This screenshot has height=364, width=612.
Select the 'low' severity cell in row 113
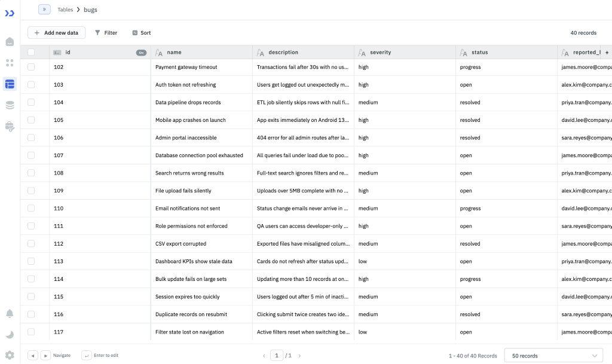pyautogui.click(x=405, y=261)
